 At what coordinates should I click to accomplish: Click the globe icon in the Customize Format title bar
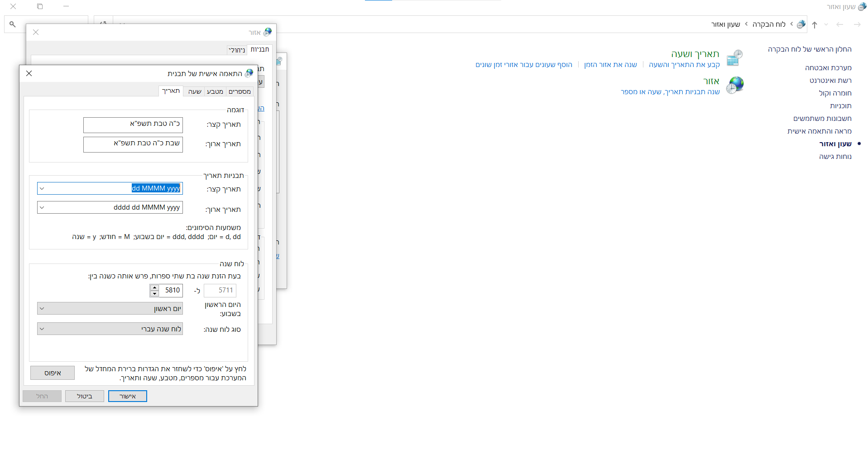tap(249, 73)
